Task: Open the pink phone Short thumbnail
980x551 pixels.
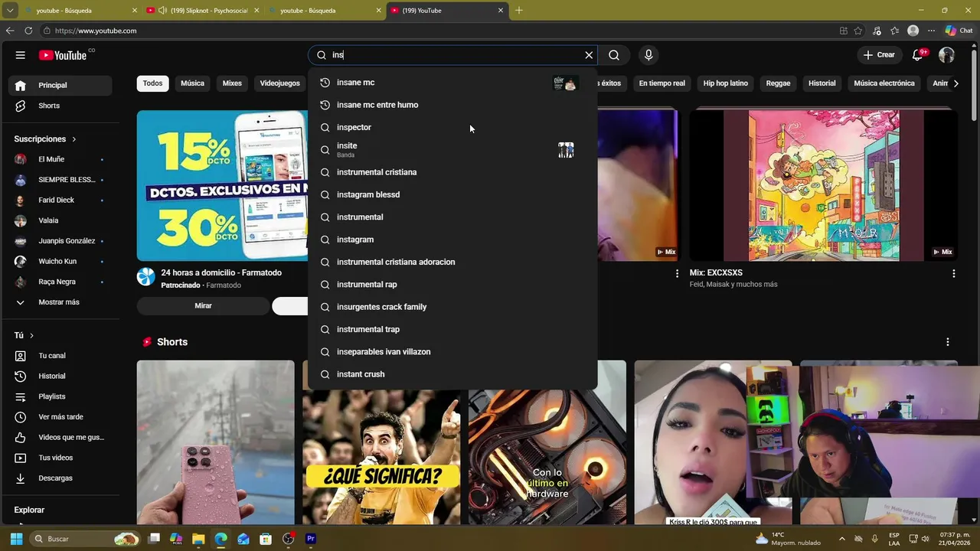Action: pyautogui.click(x=215, y=442)
